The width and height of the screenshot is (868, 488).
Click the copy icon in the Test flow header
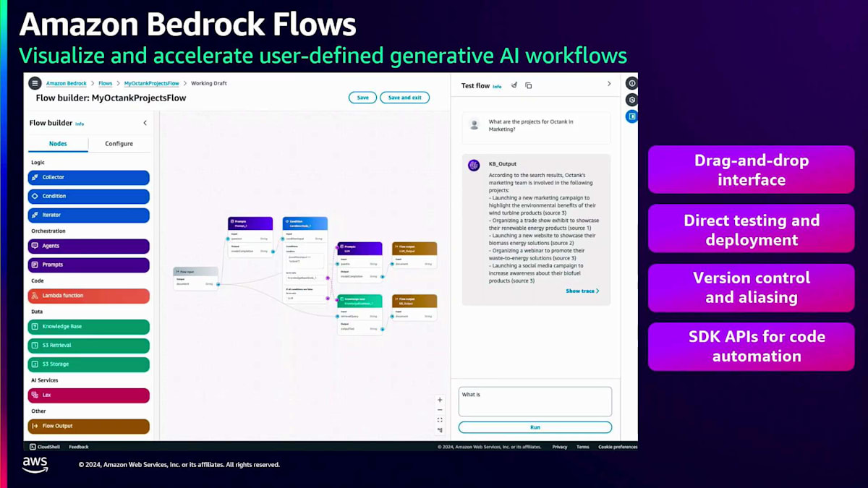pos(528,85)
